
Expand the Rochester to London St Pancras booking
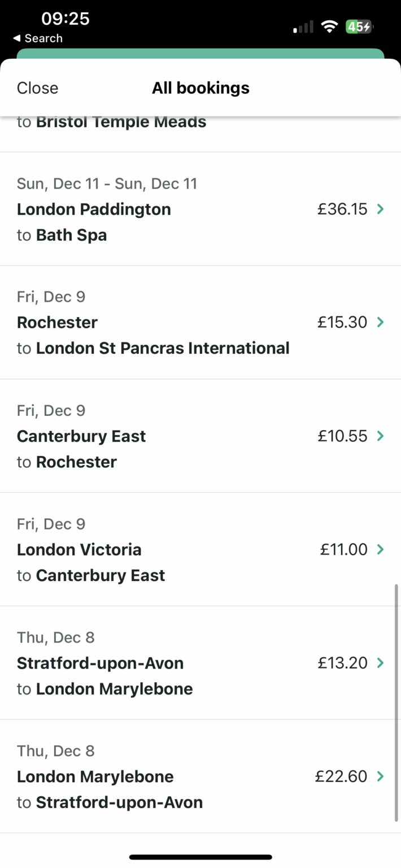(x=200, y=322)
